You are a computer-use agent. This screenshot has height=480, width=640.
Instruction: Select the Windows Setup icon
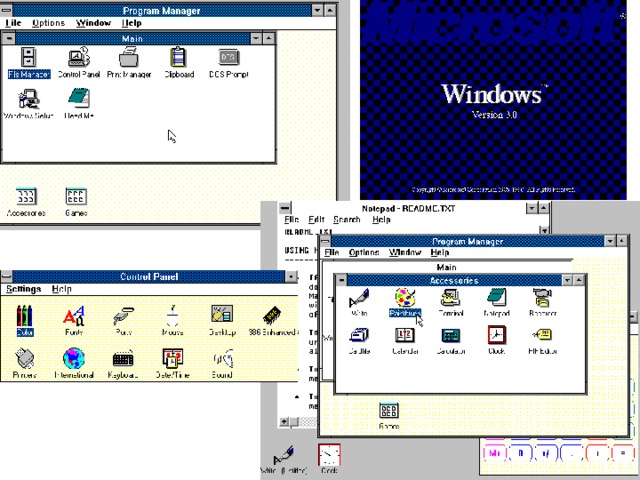point(30,99)
